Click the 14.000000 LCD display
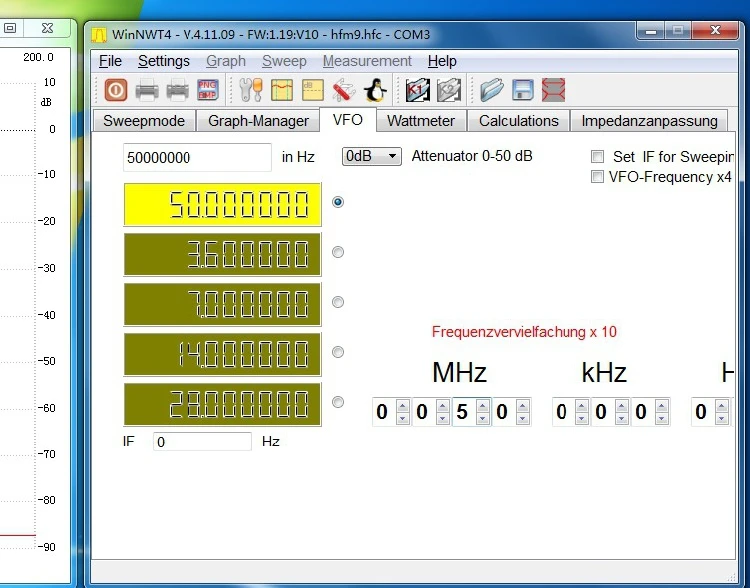 click(x=222, y=355)
